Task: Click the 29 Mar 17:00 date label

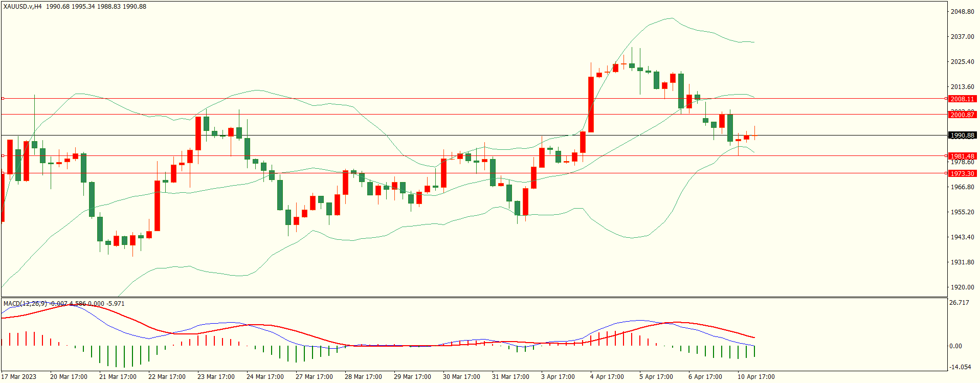Action: (413, 377)
